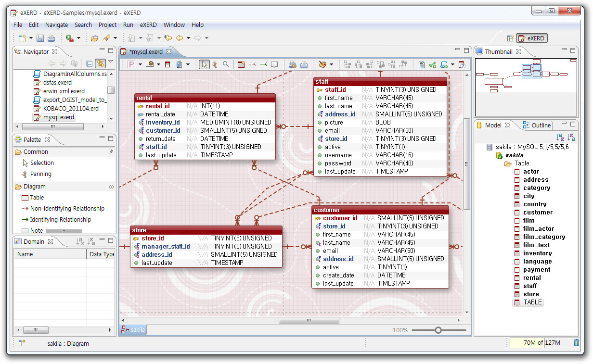The image size is (593, 364).
Task: Open the Window menu
Action: click(x=174, y=25)
